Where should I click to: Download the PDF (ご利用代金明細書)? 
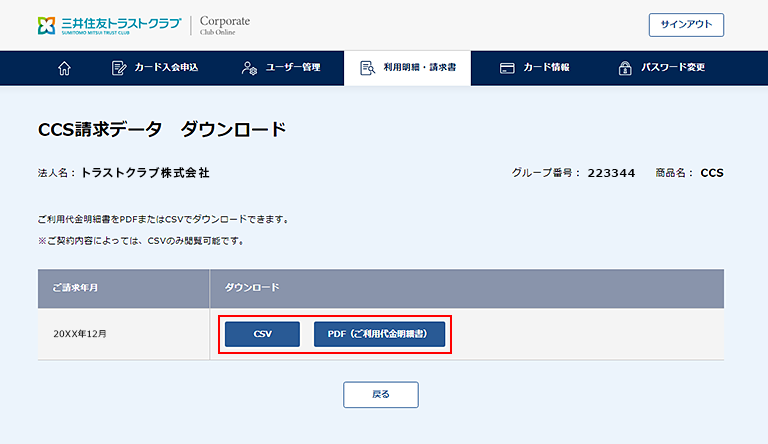coord(380,334)
